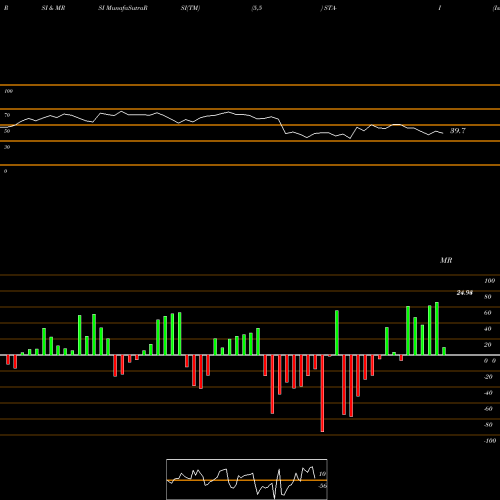The height and width of the screenshot is (500, 500).
Task: Click the value 10 in mini chart
Action: click(322, 474)
